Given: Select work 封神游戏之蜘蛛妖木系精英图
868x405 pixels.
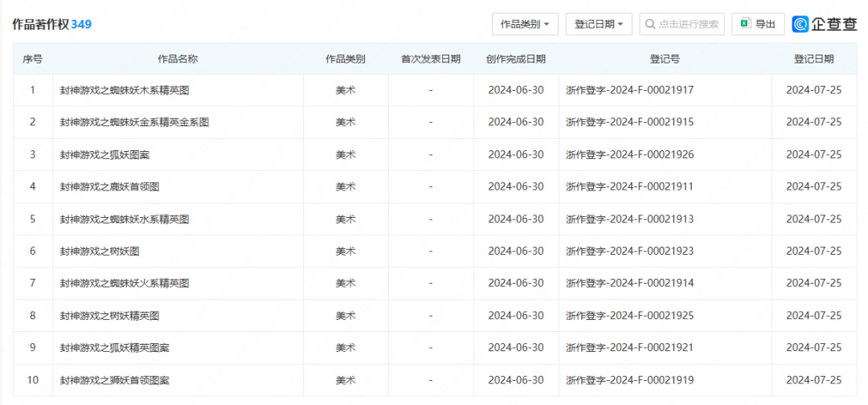Looking at the screenshot, I should tap(125, 90).
